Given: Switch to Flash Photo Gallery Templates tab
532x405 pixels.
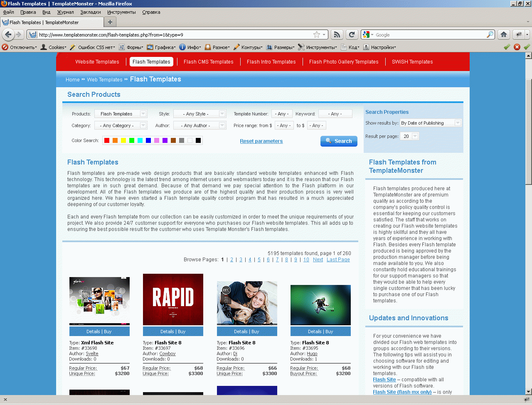Looking at the screenshot, I should click(x=344, y=62).
